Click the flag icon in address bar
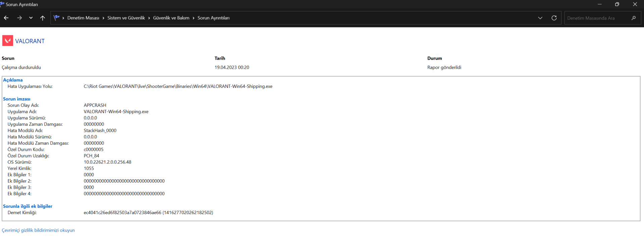This screenshot has width=644, height=251. 56,18
